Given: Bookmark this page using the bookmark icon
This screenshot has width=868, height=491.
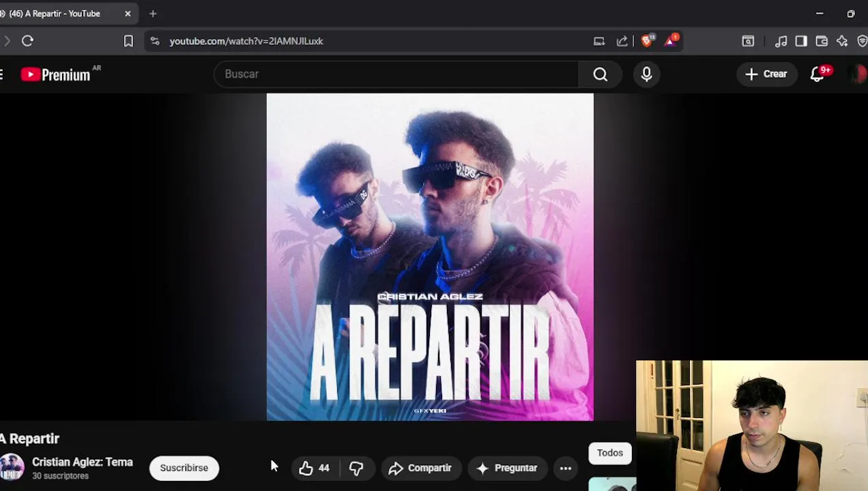Looking at the screenshot, I should pos(128,41).
